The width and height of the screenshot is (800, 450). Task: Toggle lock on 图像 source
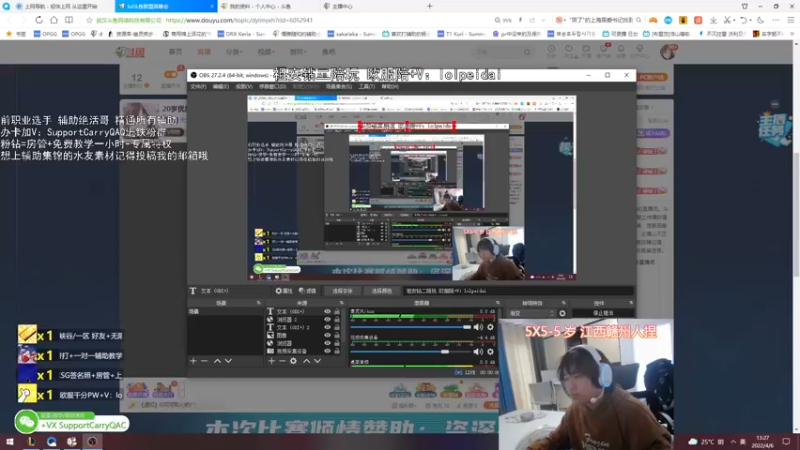tap(337, 335)
